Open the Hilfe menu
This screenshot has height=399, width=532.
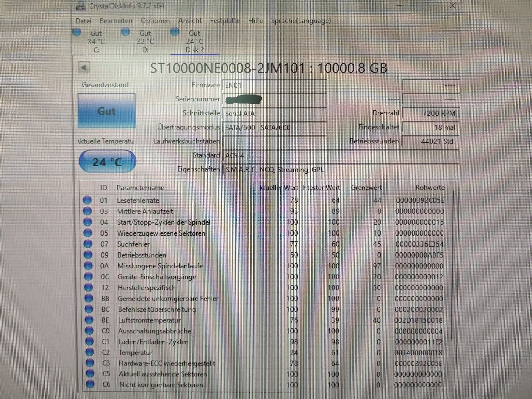click(256, 21)
